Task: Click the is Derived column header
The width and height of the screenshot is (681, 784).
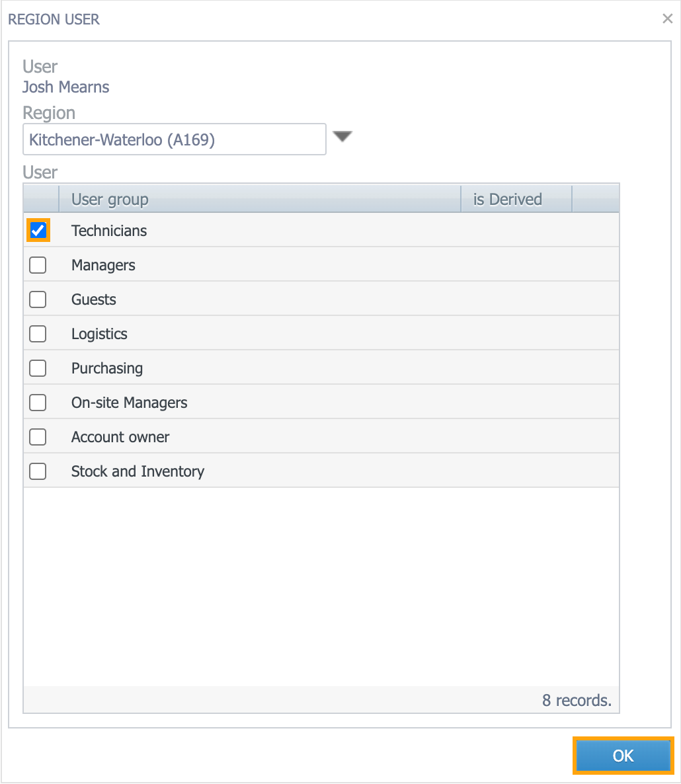Action: (516, 199)
